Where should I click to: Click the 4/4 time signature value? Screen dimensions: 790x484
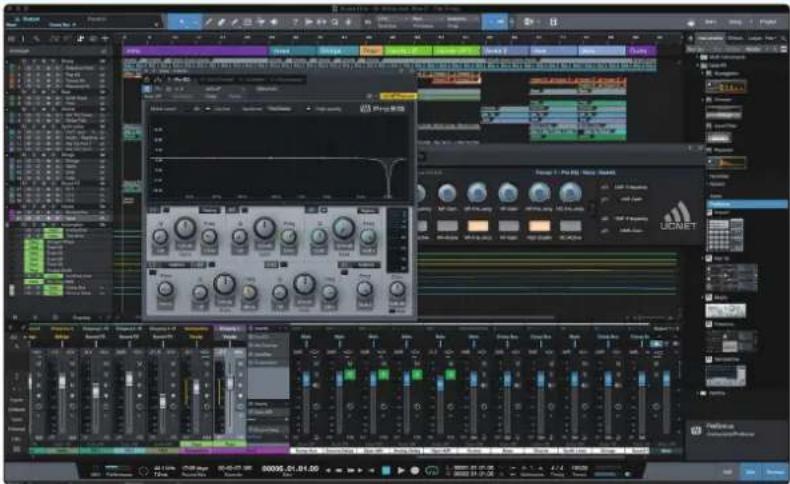[557, 468]
